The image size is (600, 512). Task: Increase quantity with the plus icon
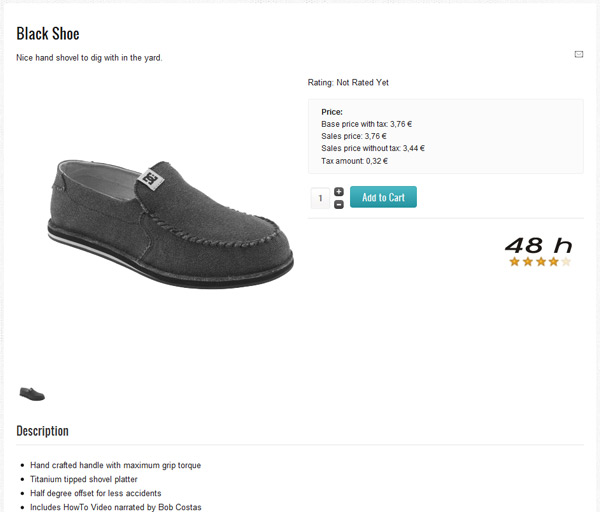point(339,192)
